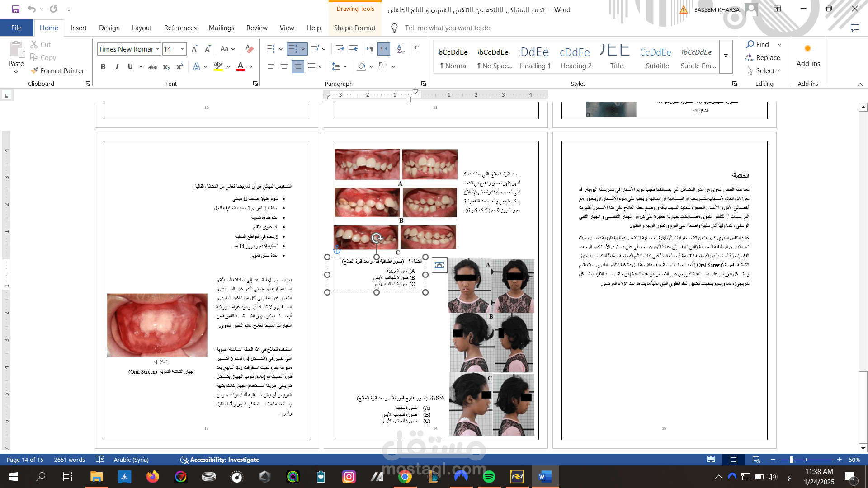The width and height of the screenshot is (868, 488).
Task: Toggle show paragraph marks pilcrow
Action: [416, 49]
